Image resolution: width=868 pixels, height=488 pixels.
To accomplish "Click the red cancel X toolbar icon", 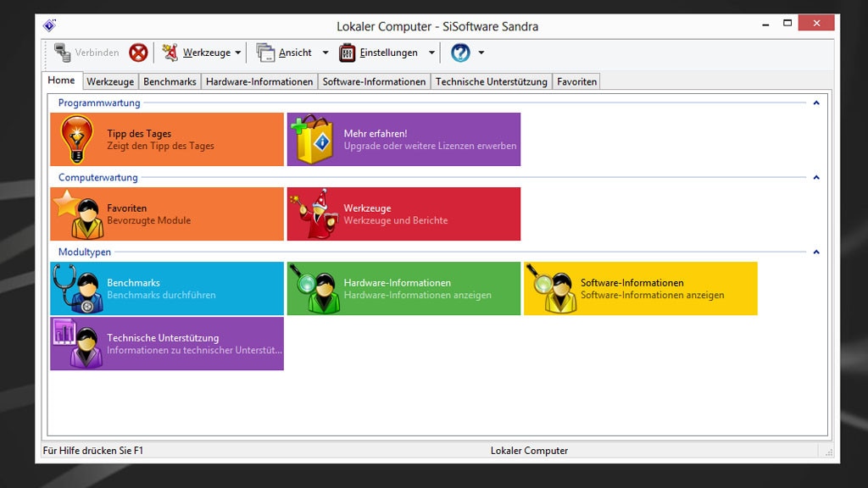I will pos(138,53).
